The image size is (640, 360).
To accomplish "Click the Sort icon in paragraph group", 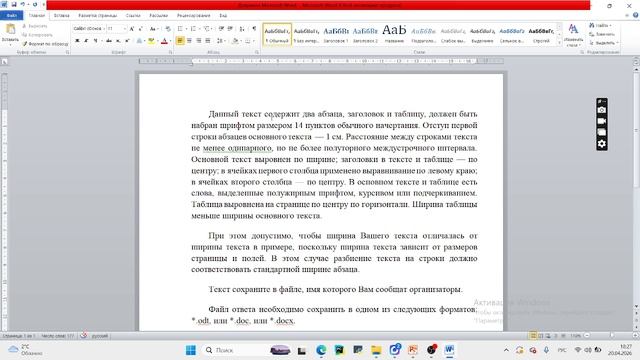I will pos(242,29).
